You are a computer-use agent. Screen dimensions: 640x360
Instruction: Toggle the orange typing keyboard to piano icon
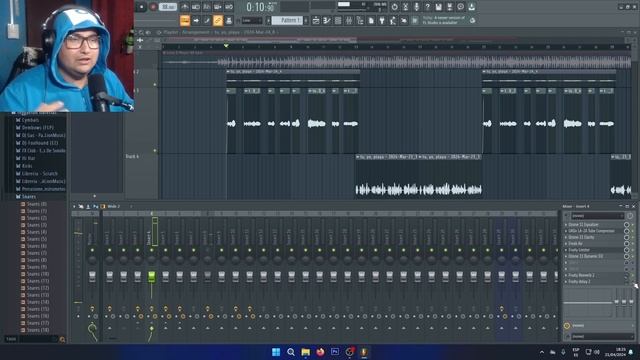pyautogui.click(x=185, y=20)
